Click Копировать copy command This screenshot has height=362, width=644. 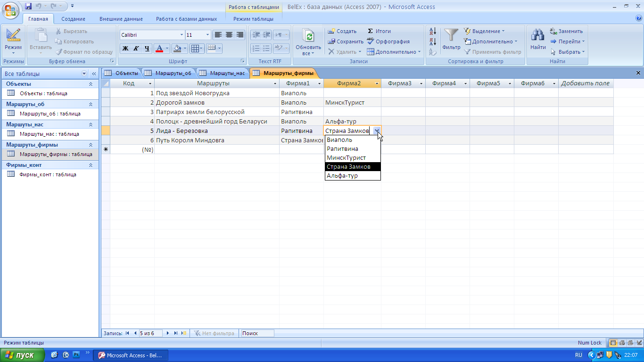tap(74, 41)
